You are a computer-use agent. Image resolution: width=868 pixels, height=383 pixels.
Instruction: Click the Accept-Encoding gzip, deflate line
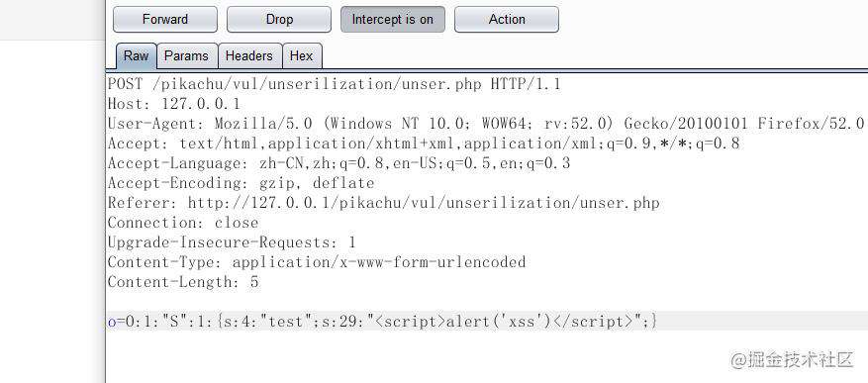[x=241, y=183]
